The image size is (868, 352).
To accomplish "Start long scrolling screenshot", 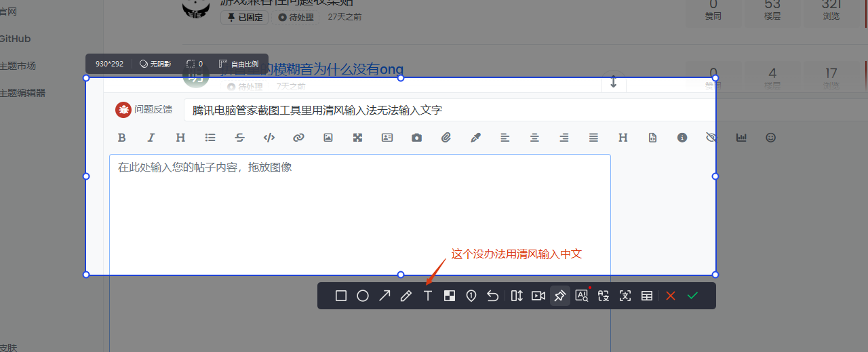I will coord(517,296).
